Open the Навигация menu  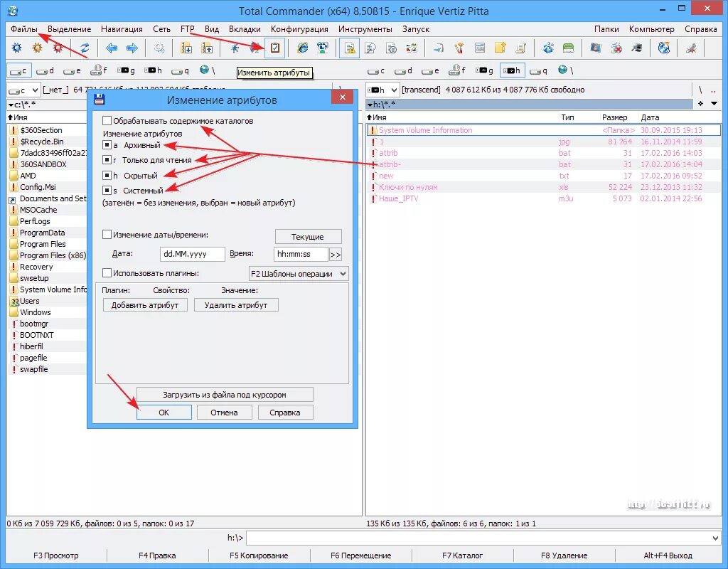(x=122, y=28)
